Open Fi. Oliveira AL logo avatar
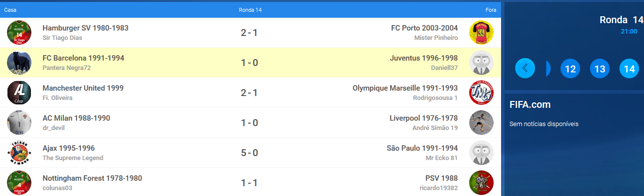This screenshot has width=644, height=196. coord(19,93)
